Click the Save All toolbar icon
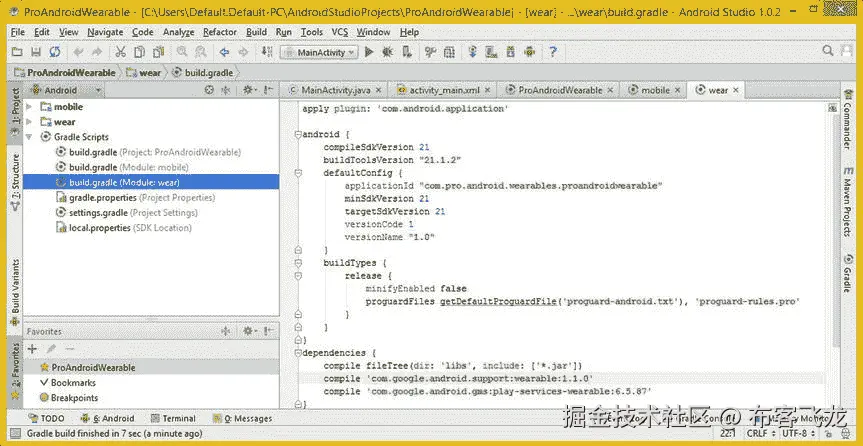The height and width of the screenshot is (446, 863). pyautogui.click(x=36, y=52)
